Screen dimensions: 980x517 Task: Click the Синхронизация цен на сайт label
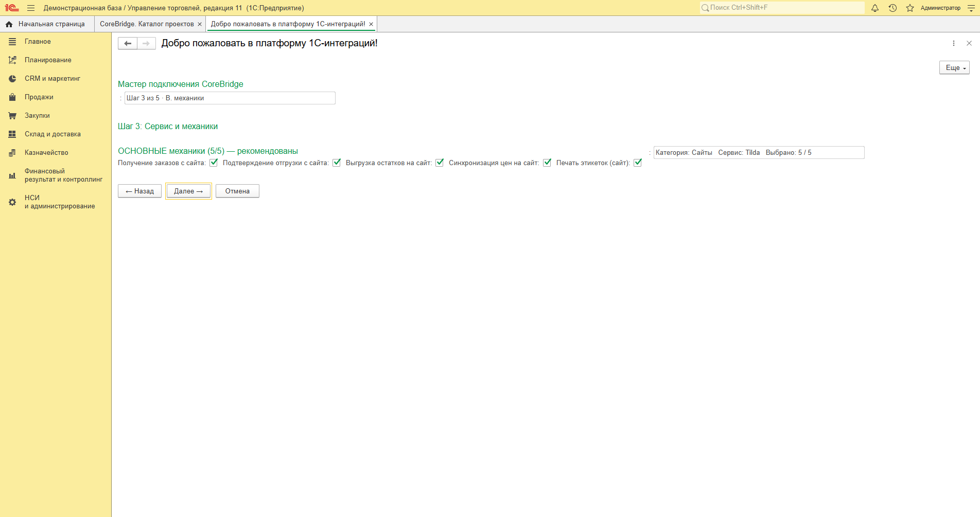tap(494, 163)
